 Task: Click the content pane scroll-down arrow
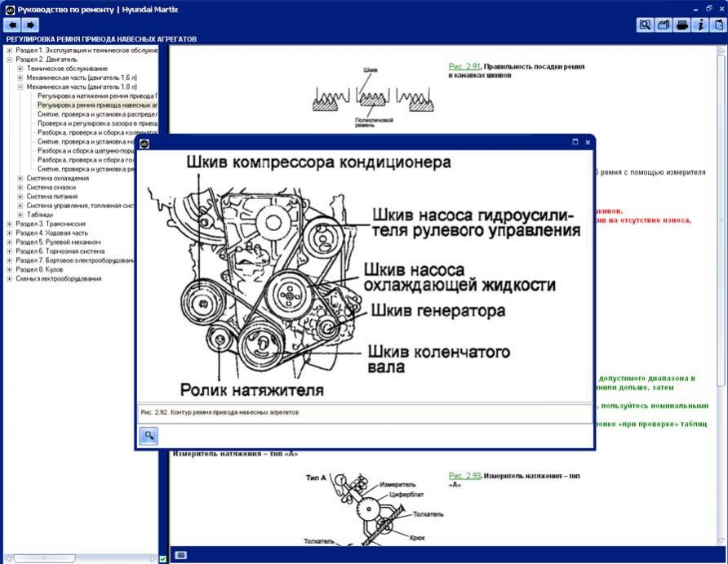point(721,540)
